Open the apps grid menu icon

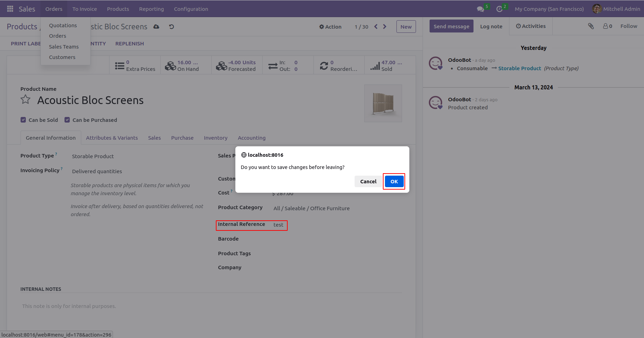pyautogui.click(x=10, y=9)
